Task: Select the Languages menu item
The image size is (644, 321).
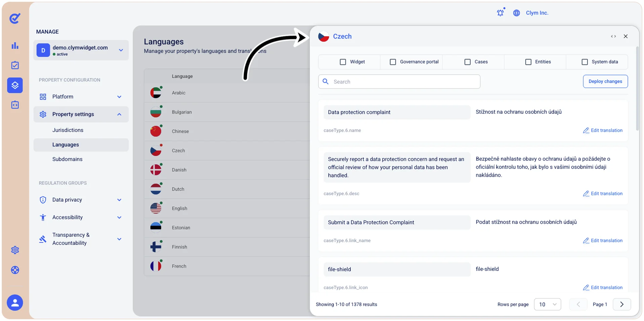Action: [81, 145]
